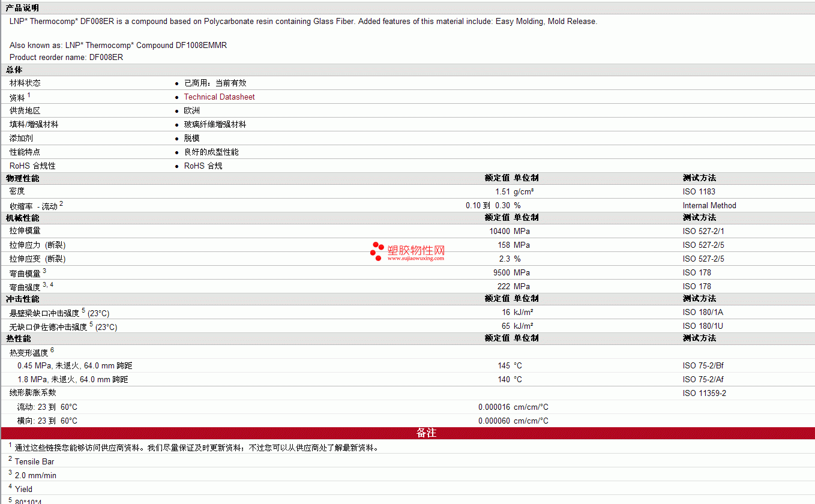Click the 拉伸应变 (断裂) row label
Viewport: 815px width, 504px height.
[38, 259]
